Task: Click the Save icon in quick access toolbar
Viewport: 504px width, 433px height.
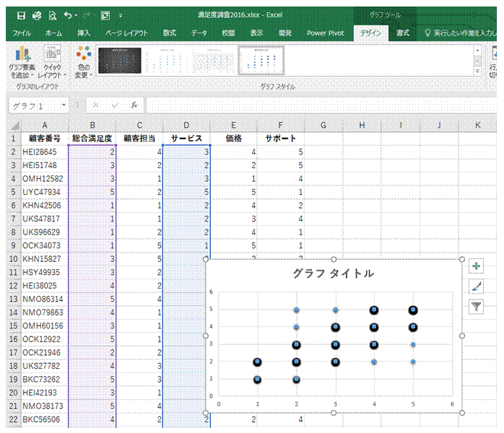Action: (x=21, y=15)
